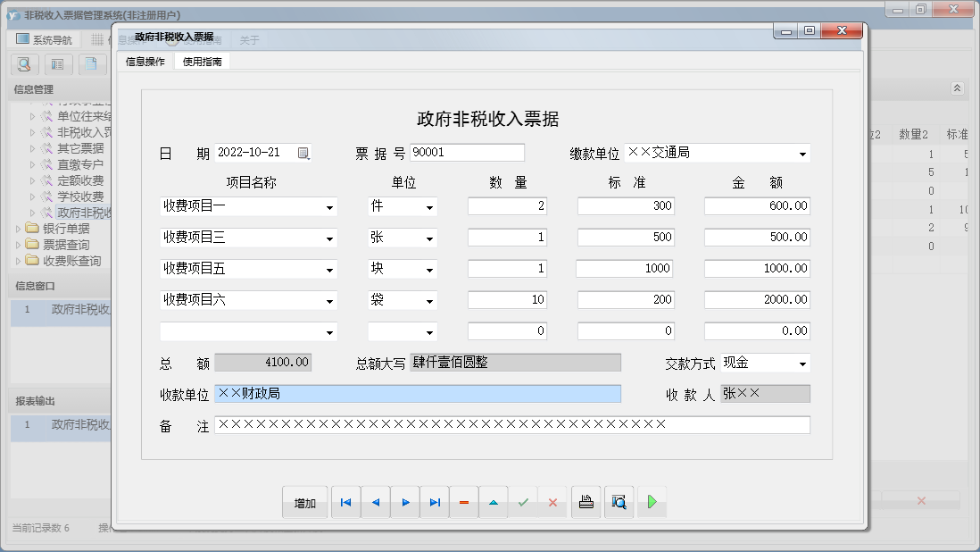The image size is (980, 552).
Task: Confirm changes with the green checkmark icon
Action: (x=523, y=502)
